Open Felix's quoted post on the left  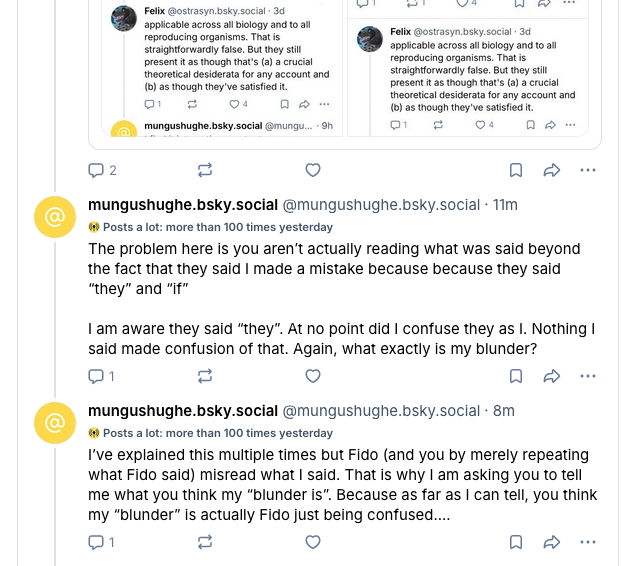tap(235, 55)
